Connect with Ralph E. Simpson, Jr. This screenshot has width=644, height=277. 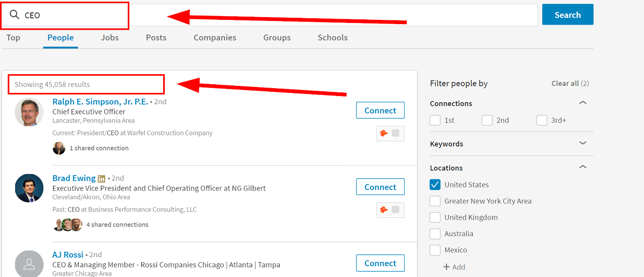pos(380,111)
